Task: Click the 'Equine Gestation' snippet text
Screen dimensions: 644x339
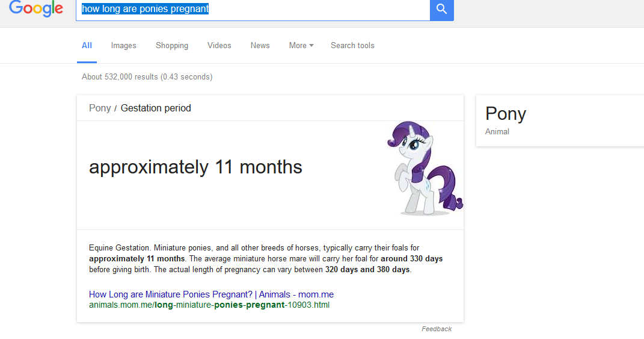Action: pyautogui.click(x=119, y=248)
